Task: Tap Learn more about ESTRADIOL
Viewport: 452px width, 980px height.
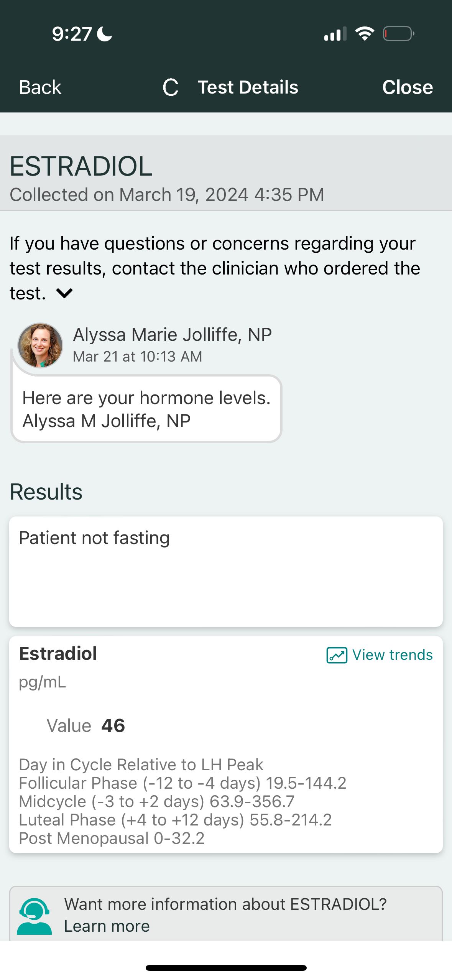Action: tap(107, 926)
